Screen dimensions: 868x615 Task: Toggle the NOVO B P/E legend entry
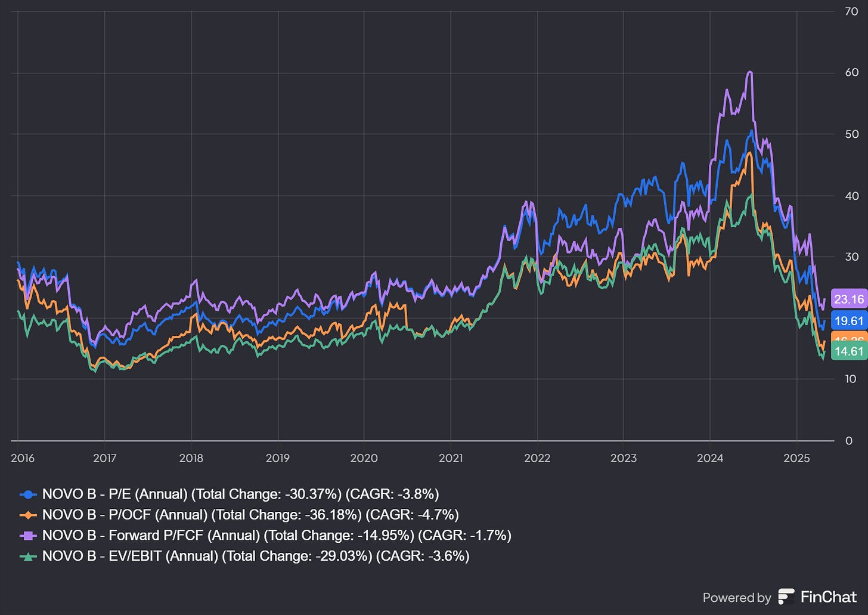click(x=230, y=494)
